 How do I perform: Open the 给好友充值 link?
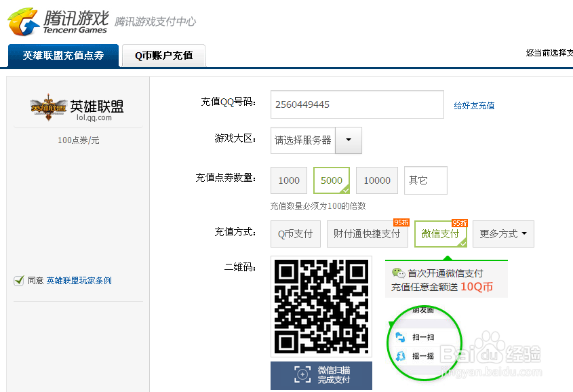474,106
